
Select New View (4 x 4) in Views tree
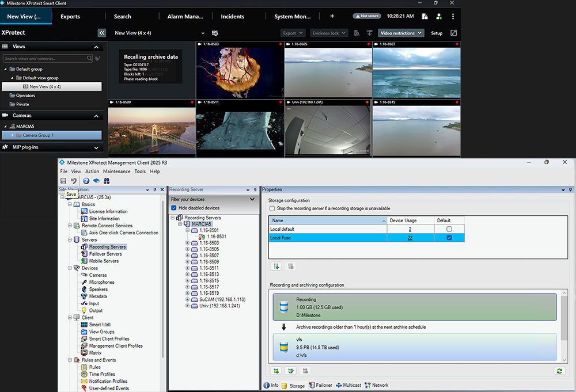click(x=52, y=86)
